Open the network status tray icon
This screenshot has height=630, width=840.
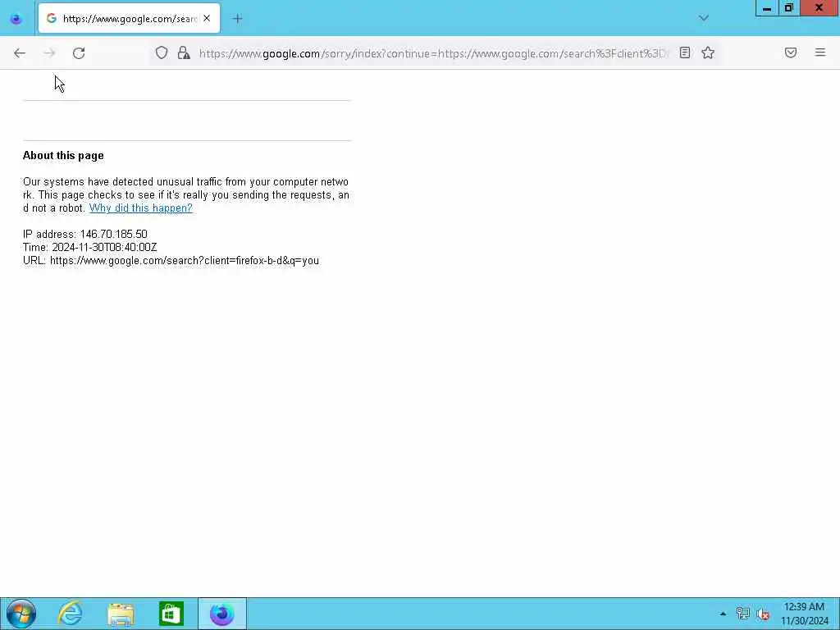(x=742, y=614)
